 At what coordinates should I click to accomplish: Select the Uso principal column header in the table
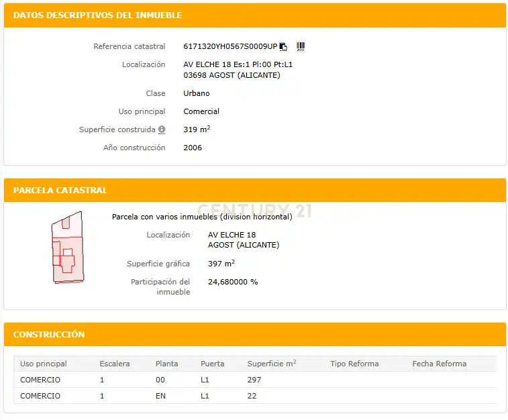pyautogui.click(x=44, y=364)
